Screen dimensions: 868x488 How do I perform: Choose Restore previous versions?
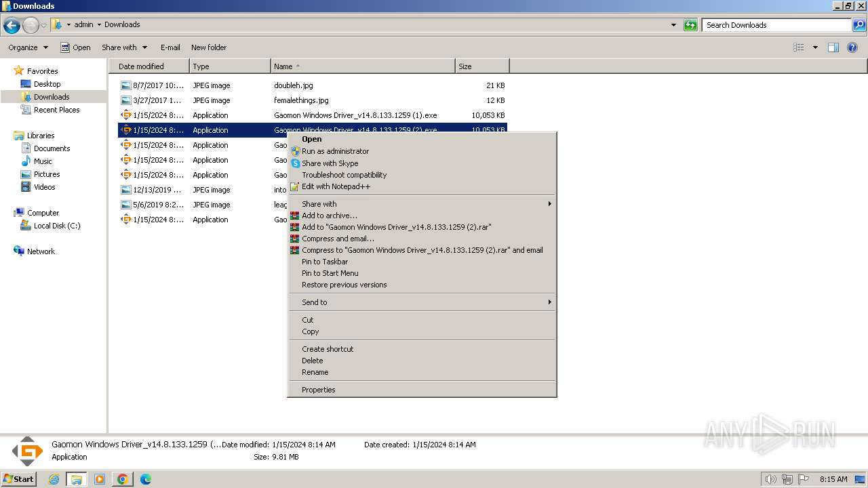click(x=422, y=285)
